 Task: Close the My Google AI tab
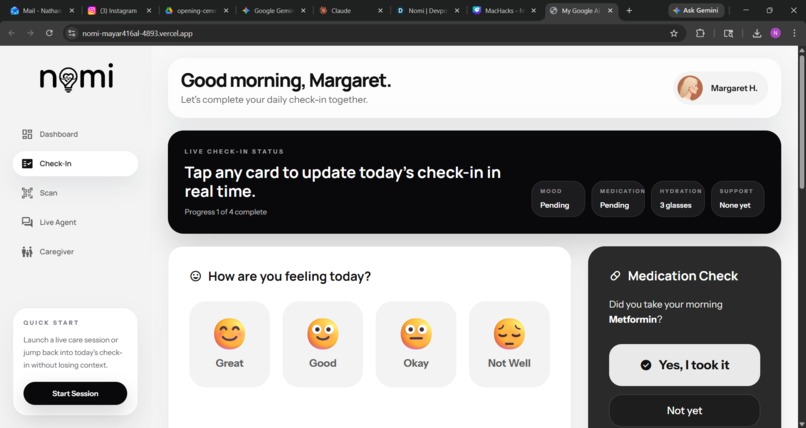(x=610, y=10)
